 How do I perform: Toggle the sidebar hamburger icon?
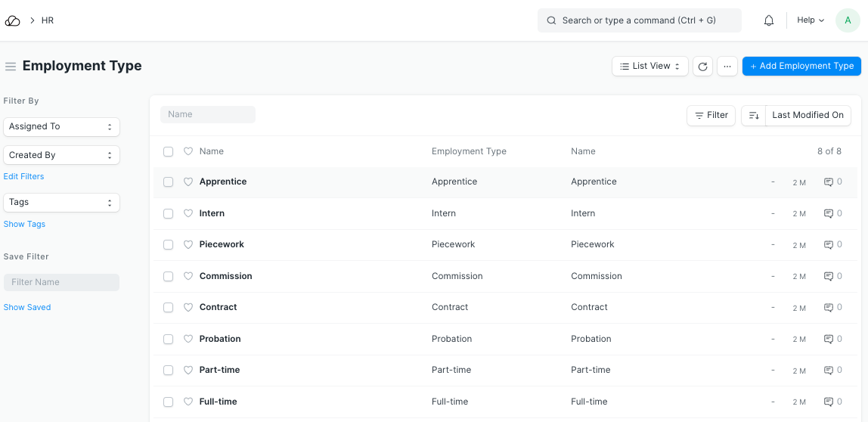tap(11, 67)
